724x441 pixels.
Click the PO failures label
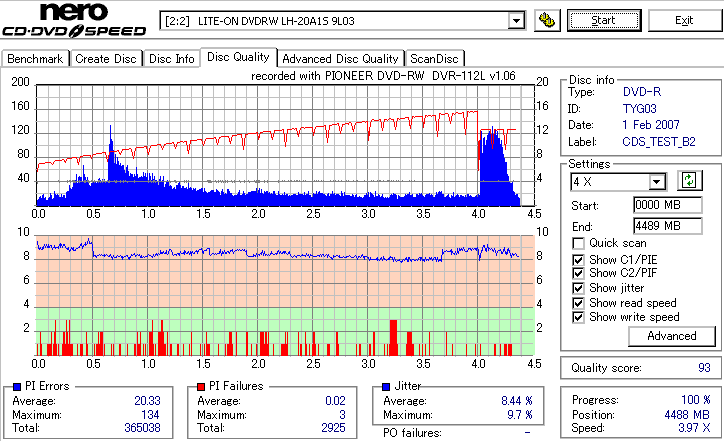click(412, 433)
